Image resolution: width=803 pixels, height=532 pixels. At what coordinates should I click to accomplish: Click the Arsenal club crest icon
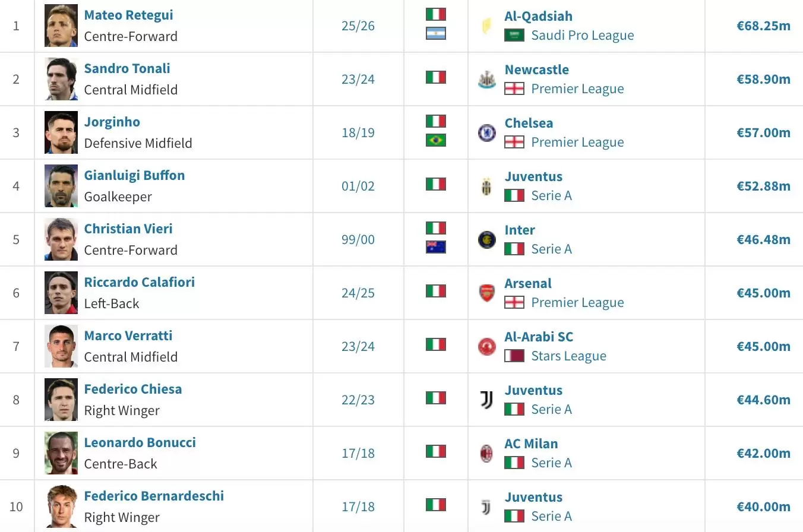(x=486, y=293)
